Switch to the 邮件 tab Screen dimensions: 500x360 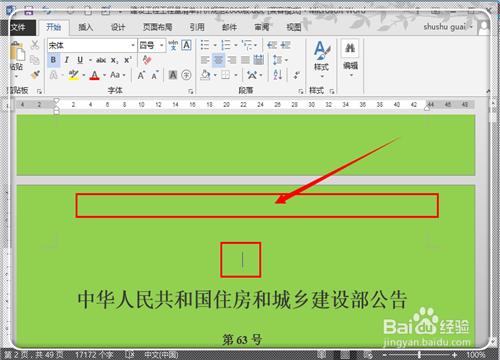pos(229,27)
